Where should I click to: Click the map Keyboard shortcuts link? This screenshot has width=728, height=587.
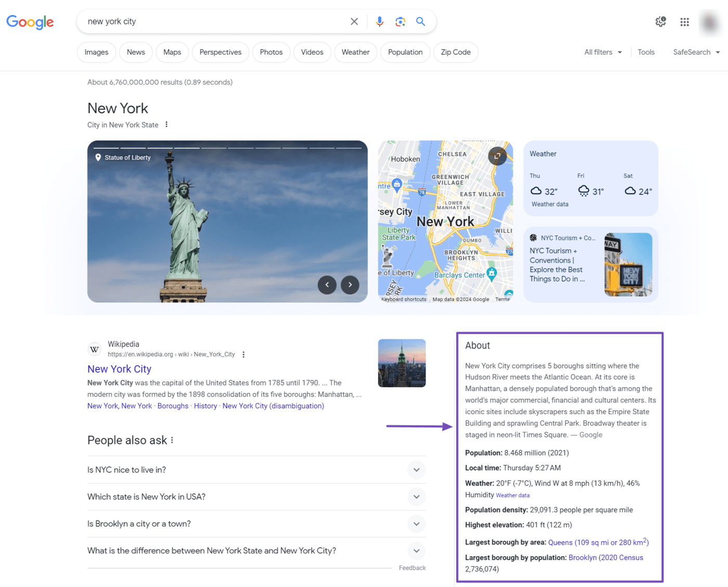(404, 299)
